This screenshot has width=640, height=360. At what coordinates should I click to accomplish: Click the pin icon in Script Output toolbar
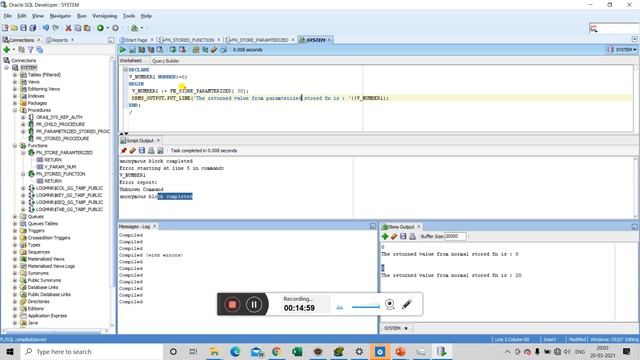point(124,151)
